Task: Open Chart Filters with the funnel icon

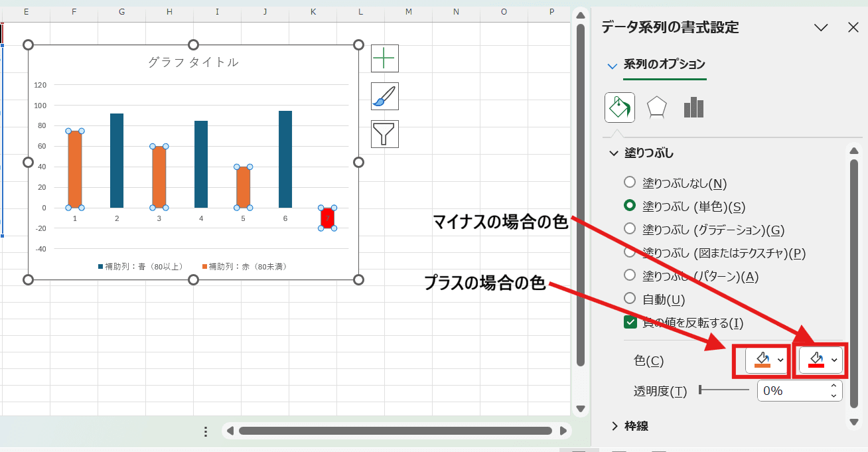Action: point(384,133)
